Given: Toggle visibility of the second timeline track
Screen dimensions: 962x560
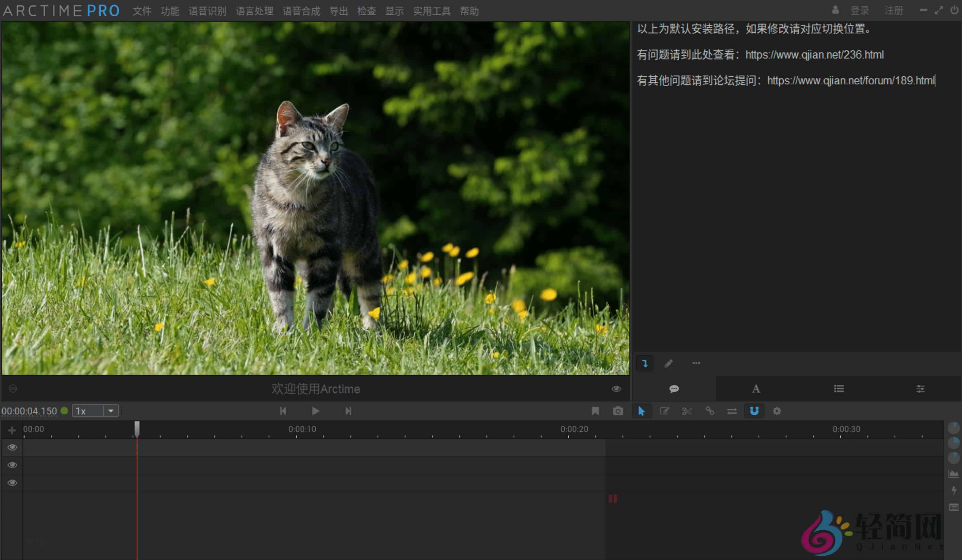Looking at the screenshot, I should [12, 465].
